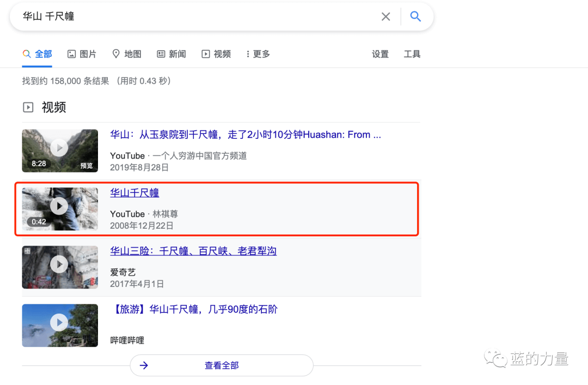Open link 华山：从玉泉院到千尺幢 video title
This screenshot has width=588, height=385.
click(x=245, y=135)
